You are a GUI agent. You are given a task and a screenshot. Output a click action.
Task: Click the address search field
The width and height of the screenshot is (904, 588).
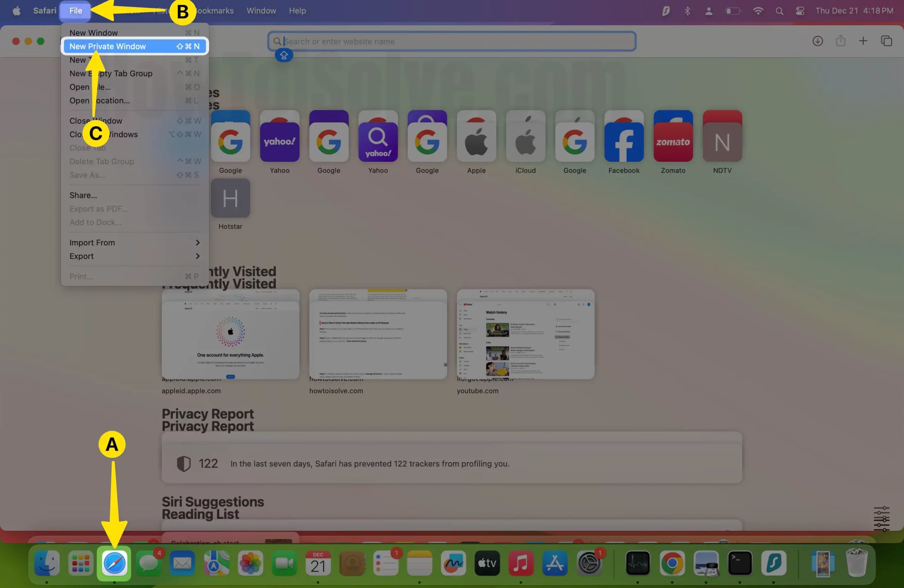click(x=452, y=41)
